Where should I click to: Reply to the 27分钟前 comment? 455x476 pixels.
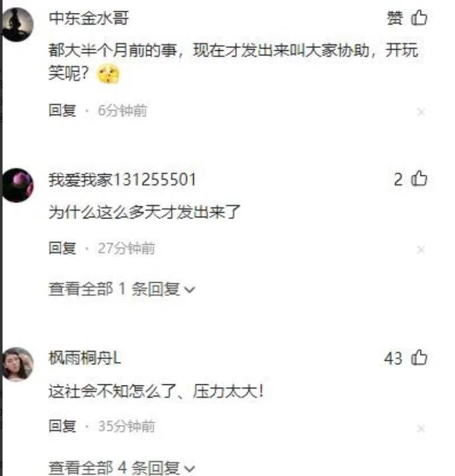click(x=62, y=248)
